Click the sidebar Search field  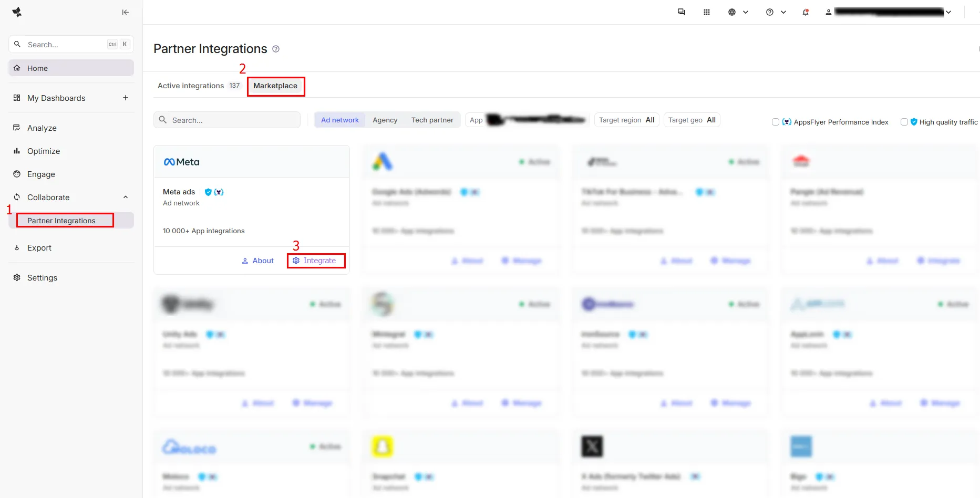point(71,44)
